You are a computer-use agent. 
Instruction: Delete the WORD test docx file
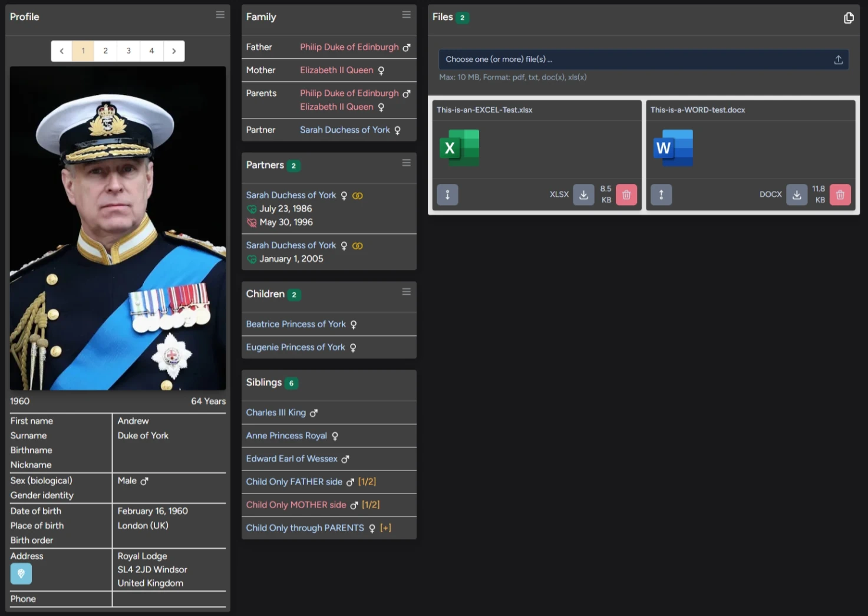point(840,195)
